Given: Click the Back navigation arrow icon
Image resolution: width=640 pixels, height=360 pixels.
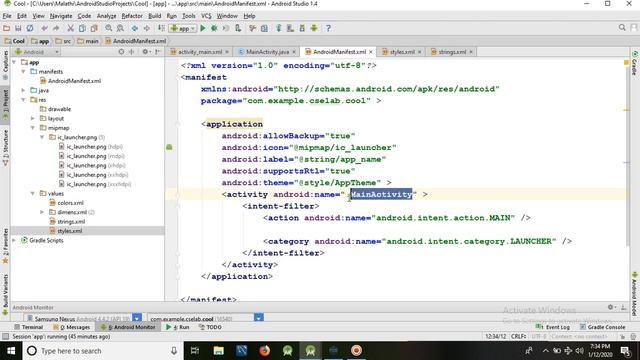Looking at the screenshot, I should tap(135, 28).
